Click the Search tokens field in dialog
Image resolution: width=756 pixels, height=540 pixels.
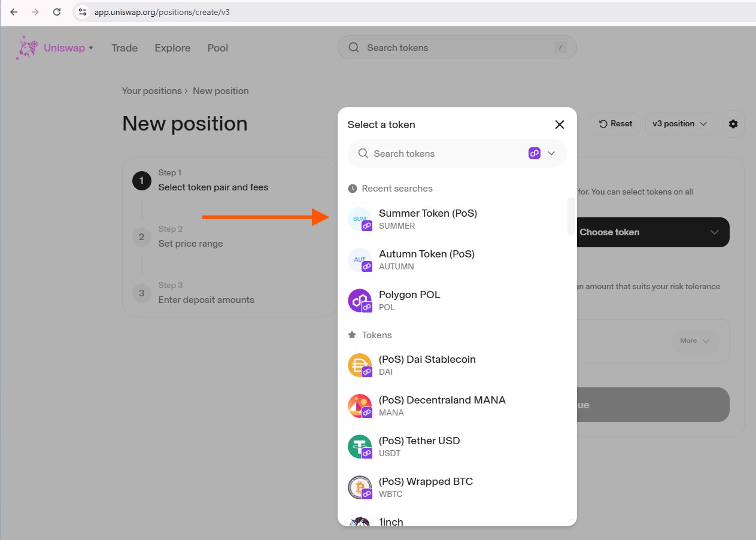443,154
